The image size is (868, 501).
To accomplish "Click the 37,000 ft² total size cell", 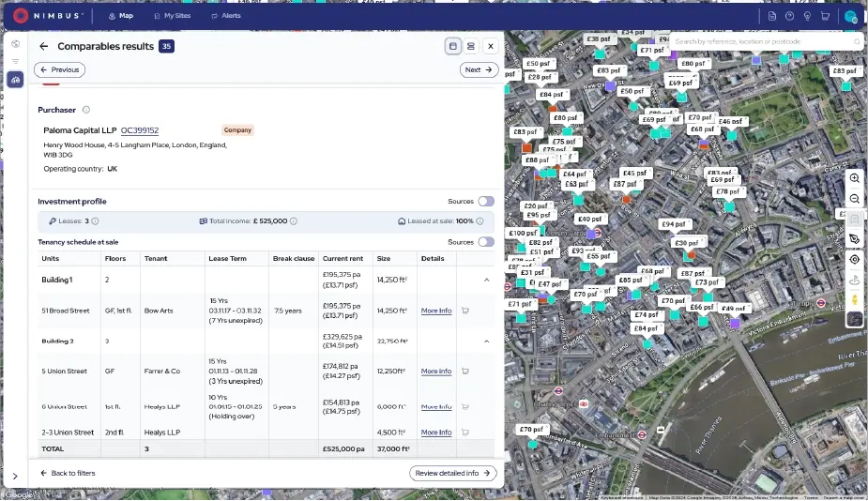I will tap(393, 449).
